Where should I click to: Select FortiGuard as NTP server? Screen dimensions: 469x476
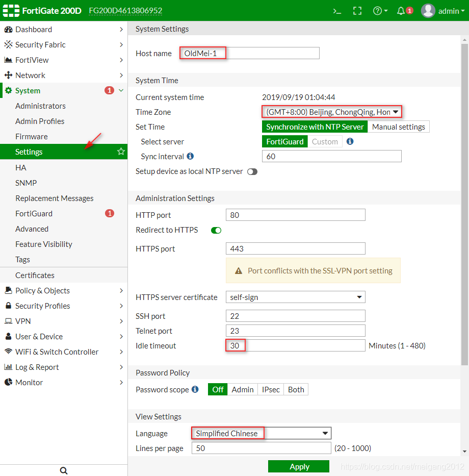pos(285,142)
